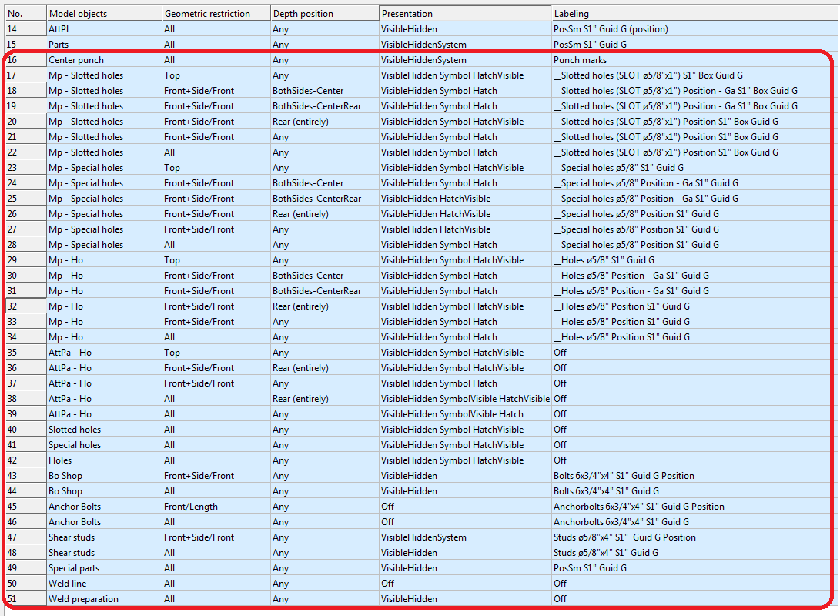
Task: Select the row number 21 cell
Action: click(25, 137)
